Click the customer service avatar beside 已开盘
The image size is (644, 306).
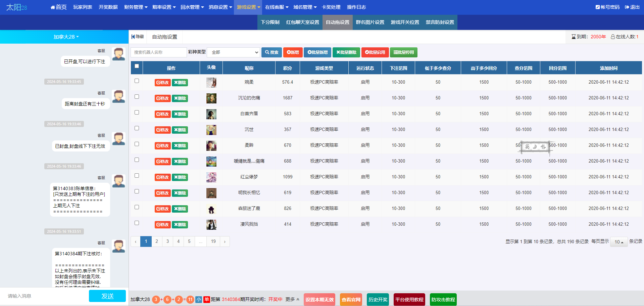(119, 54)
